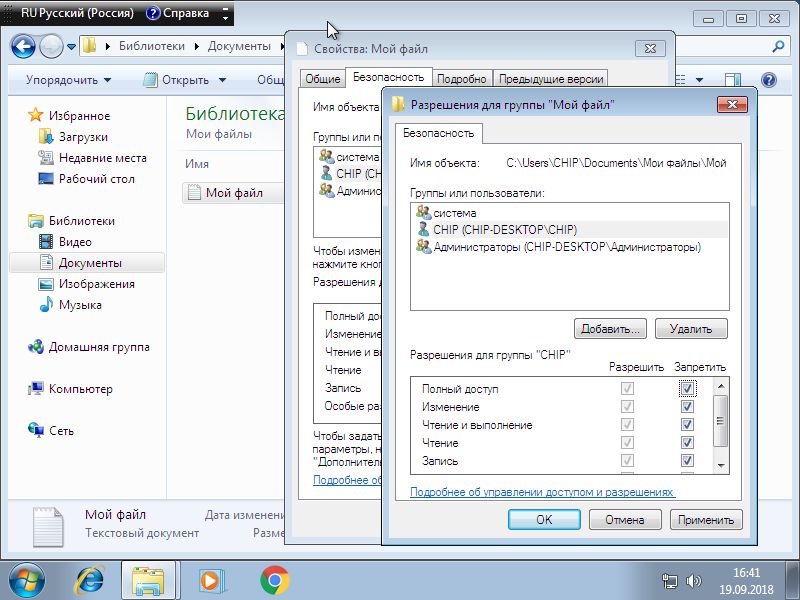The image size is (800, 600).
Task: Open the recent pages dropdown arrow
Action: [x=71, y=47]
